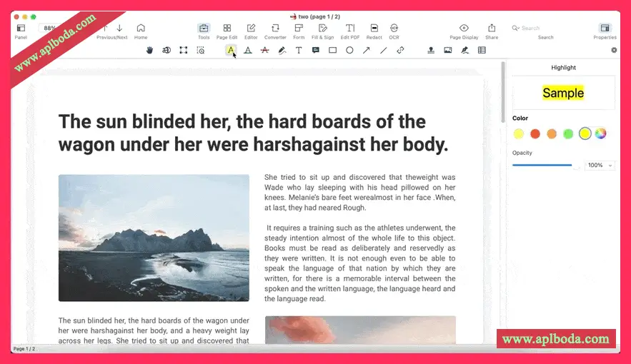Choose the Text box tool
Screen dimensions: 631x364
[299, 50]
